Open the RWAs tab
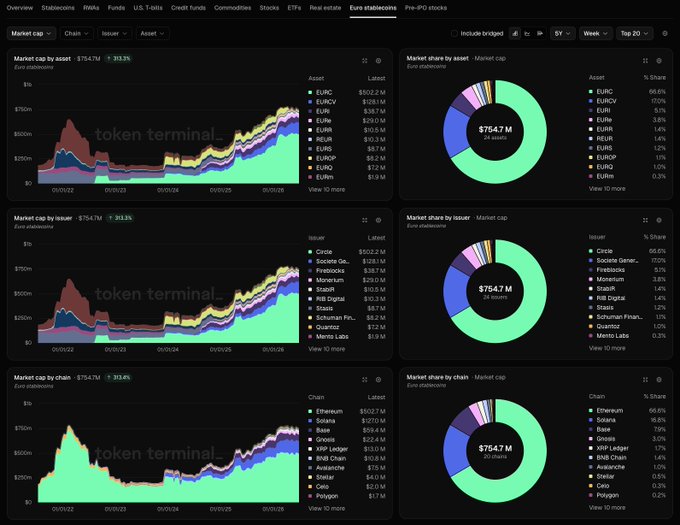The width and height of the screenshot is (680, 525). click(x=91, y=8)
